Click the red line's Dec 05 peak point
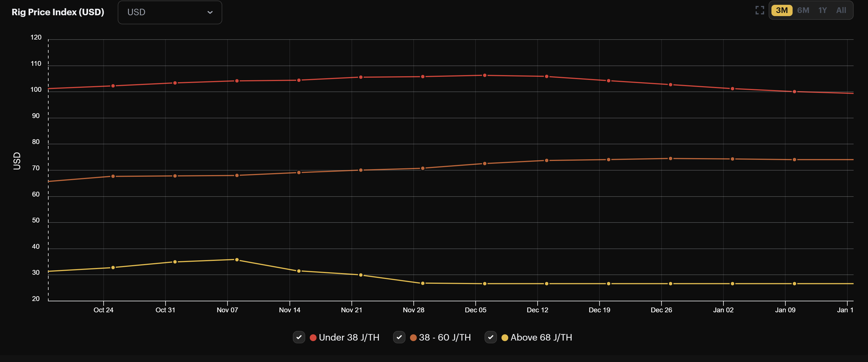This screenshot has width=868, height=362. tap(485, 75)
